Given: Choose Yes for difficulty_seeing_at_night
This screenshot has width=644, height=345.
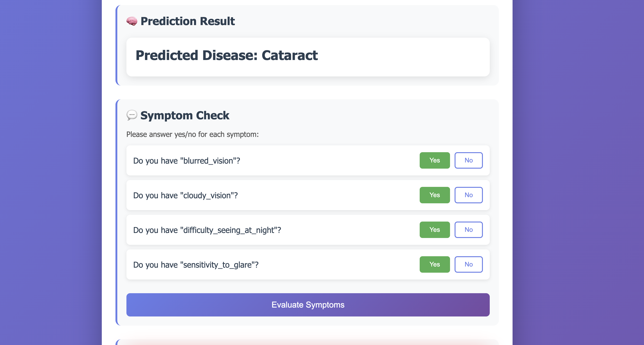Looking at the screenshot, I should click(435, 230).
